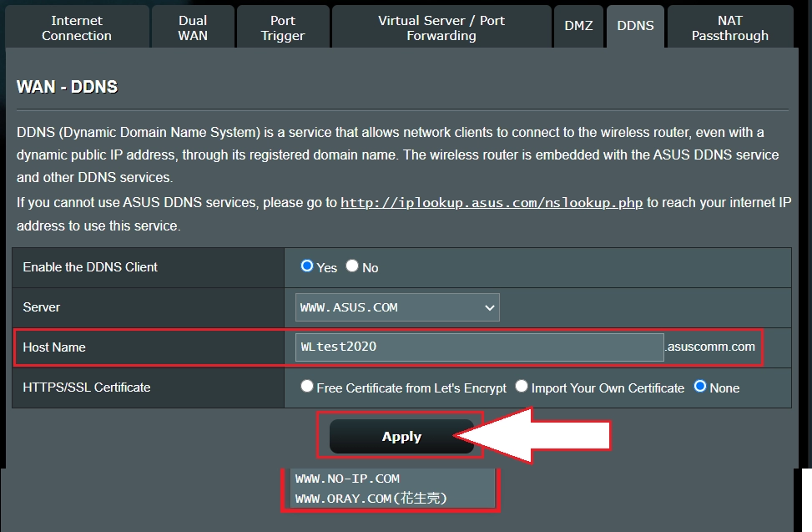Viewport: 812px width, 532px height.
Task: Switch to the DMZ tab
Action: click(578, 26)
